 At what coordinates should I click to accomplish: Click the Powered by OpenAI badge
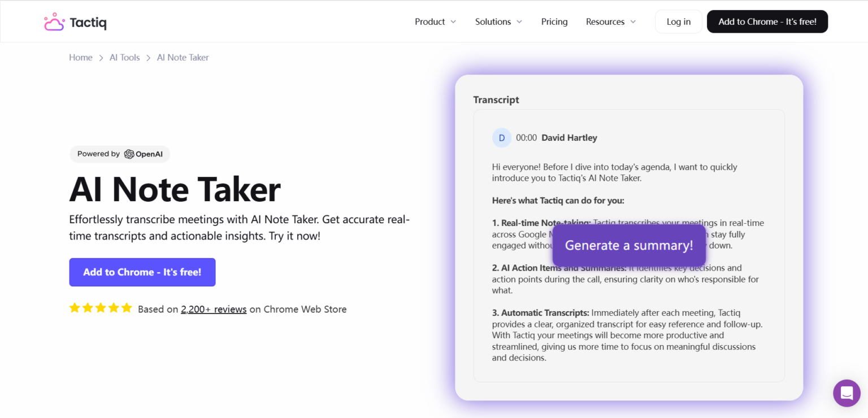[119, 154]
